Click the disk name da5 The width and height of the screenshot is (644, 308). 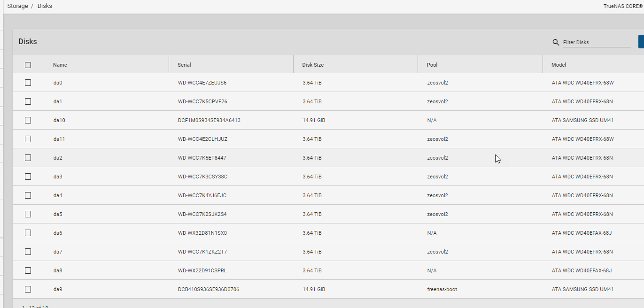pos(58,214)
